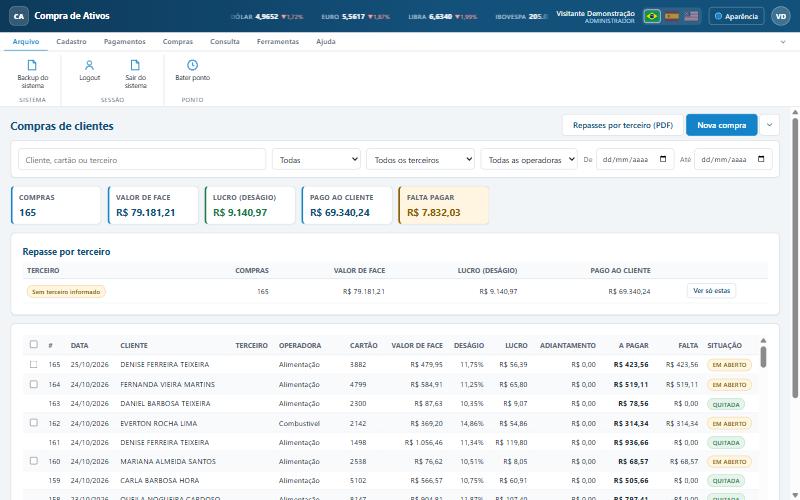Click the Até date input field

pyautogui.click(x=733, y=160)
